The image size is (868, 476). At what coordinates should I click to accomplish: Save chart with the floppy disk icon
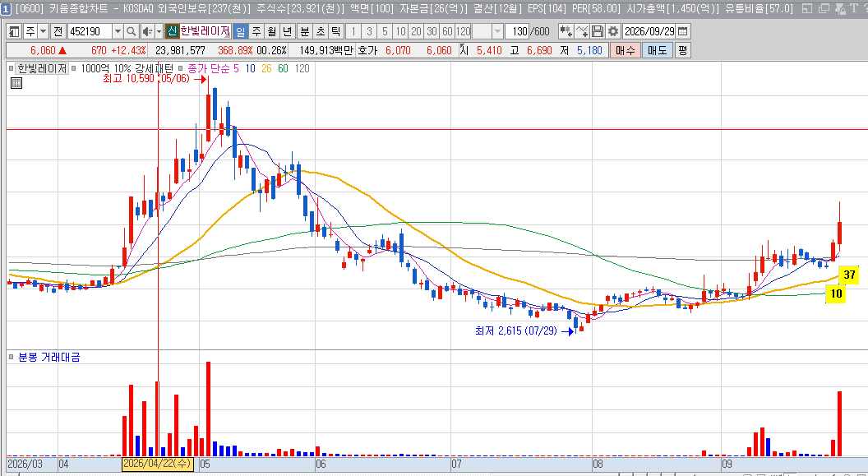pos(598,31)
